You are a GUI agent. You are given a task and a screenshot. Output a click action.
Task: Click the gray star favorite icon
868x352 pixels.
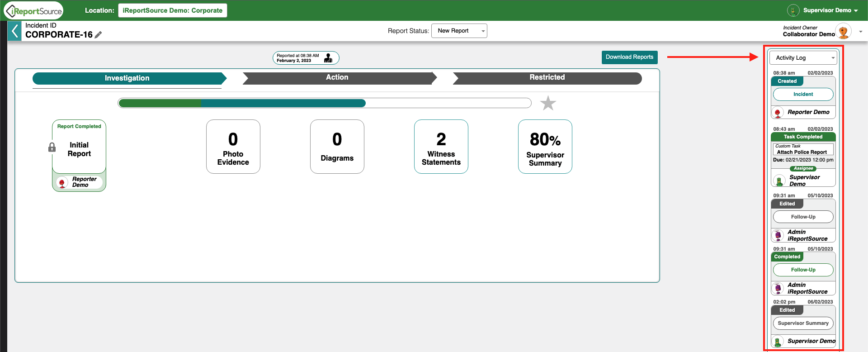548,103
